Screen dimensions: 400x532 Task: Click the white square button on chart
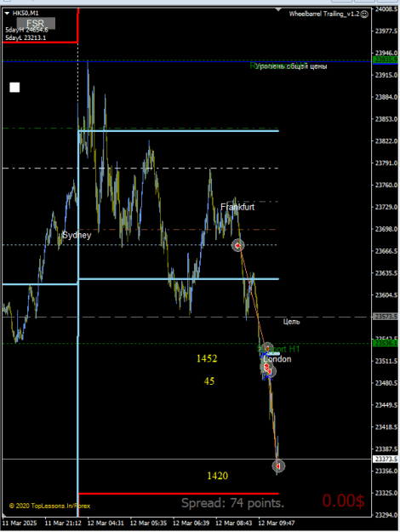[14, 88]
